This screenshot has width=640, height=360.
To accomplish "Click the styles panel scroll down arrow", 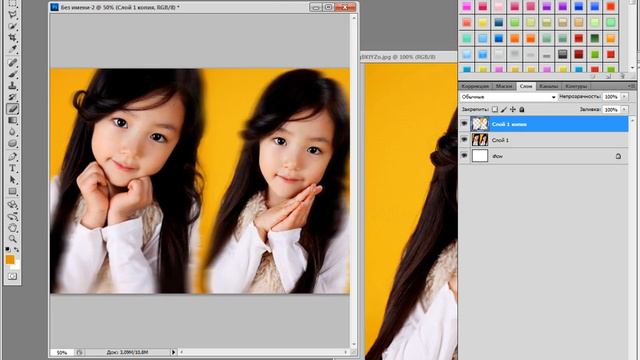I will pyautogui.click(x=633, y=68).
